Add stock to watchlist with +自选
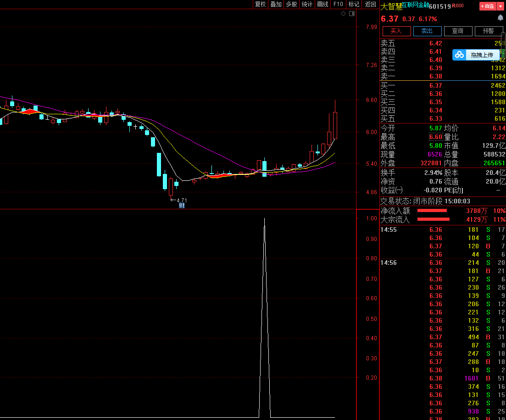This screenshot has width=506, height=420. point(487,6)
